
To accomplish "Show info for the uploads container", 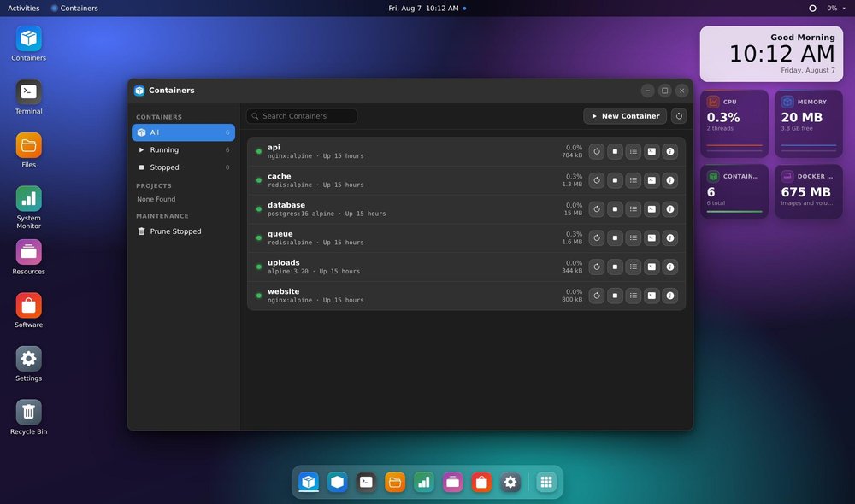I will click(x=670, y=267).
